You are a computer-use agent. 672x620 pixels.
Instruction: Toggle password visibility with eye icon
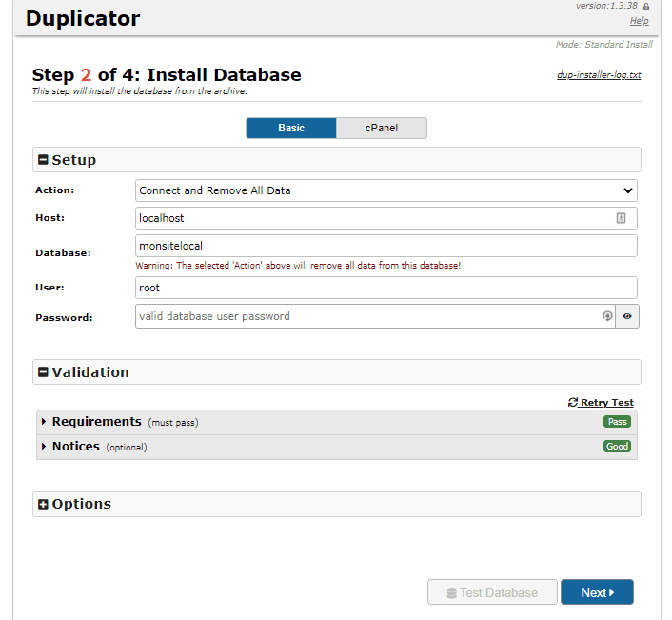(x=627, y=316)
